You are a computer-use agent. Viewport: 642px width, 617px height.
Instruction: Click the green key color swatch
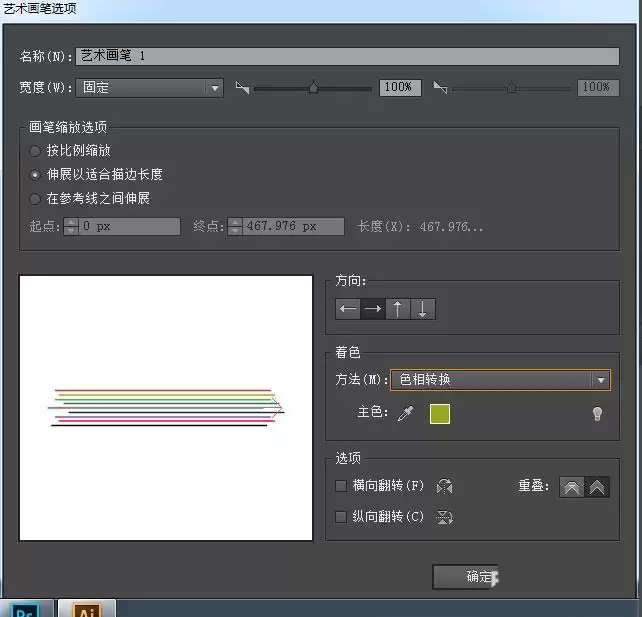point(440,414)
